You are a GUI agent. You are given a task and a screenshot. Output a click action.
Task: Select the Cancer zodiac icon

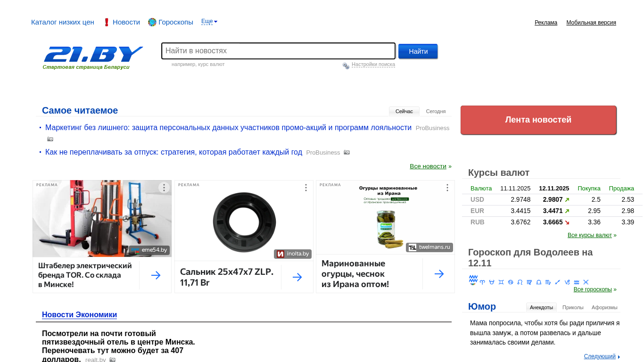pyautogui.click(x=511, y=282)
